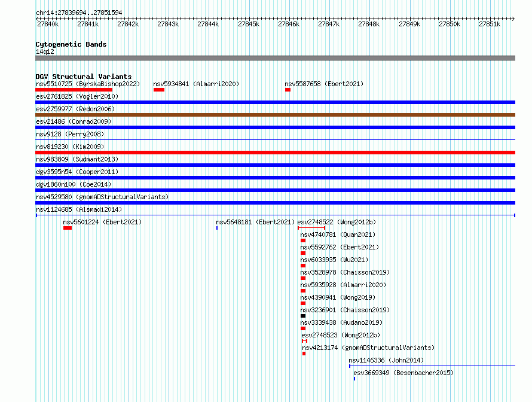The image size is (532, 402).
Task: Click the nsv4390941 (Wong2019) label
Action: point(338,297)
